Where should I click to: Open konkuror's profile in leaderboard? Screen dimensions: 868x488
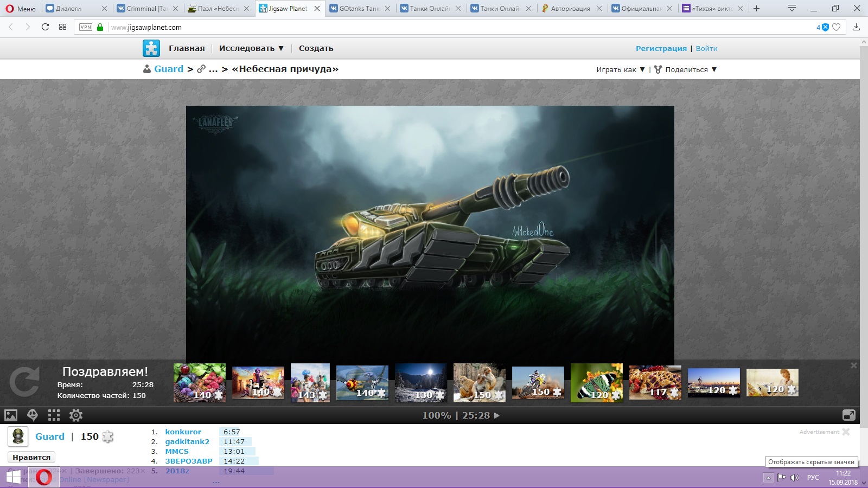(183, 432)
